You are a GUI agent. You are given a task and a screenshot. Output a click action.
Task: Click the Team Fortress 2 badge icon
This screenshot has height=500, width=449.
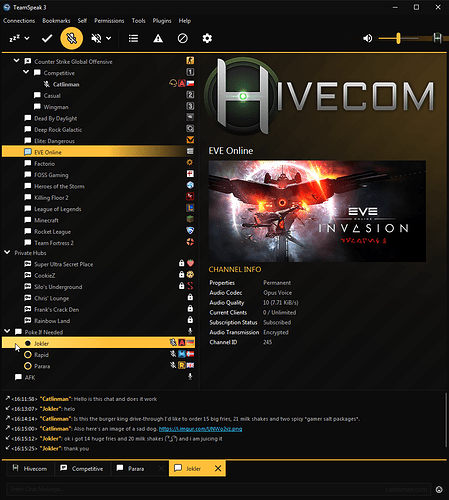(190, 242)
